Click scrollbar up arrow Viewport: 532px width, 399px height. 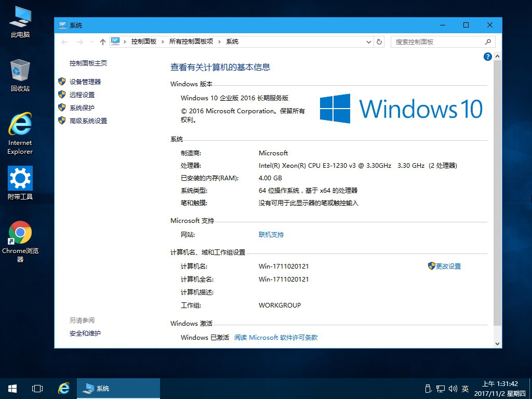[x=497, y=56]
